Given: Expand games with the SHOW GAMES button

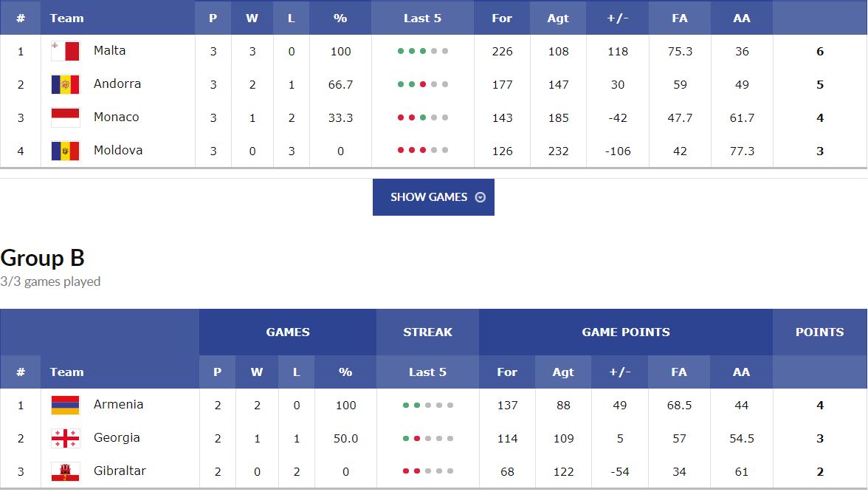Looking at the screenshot, I should point(433,197).
